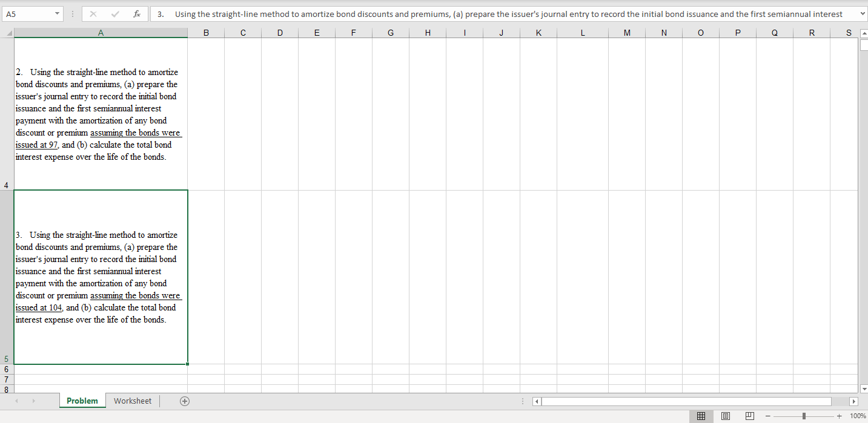Screen dimensions: 868x423
Task: Select the Page Layout view icon
Action: pos(725,416)
